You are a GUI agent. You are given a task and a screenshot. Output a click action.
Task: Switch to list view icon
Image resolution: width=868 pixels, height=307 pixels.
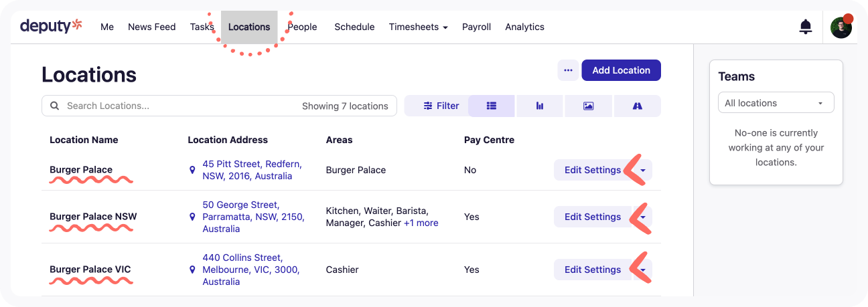point(492,106)
